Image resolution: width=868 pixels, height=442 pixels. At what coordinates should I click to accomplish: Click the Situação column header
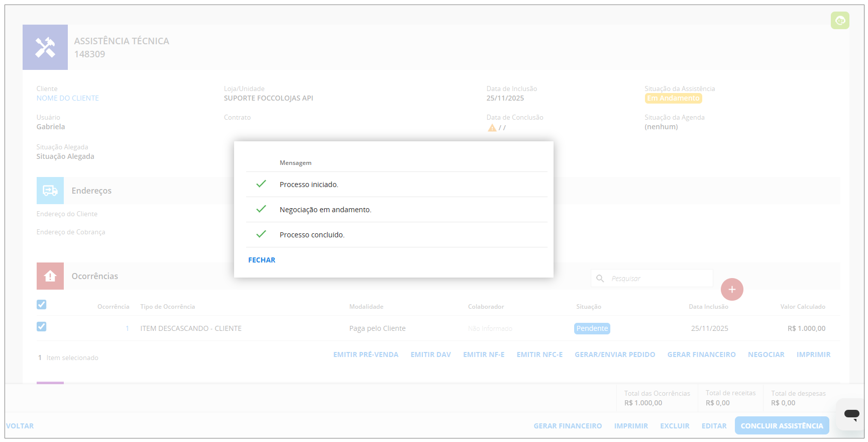588,307
